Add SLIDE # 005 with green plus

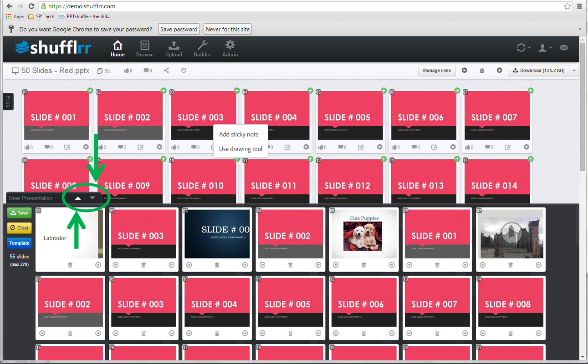[x=383, y=91]
